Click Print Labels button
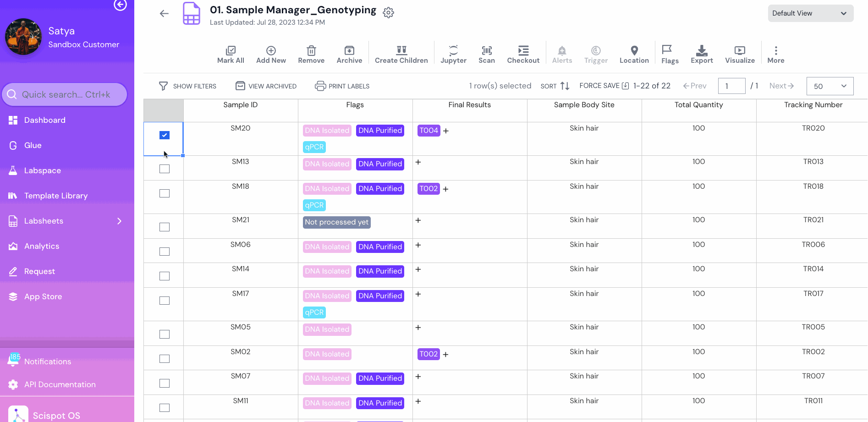868x422 pixels. click(x=342, y=86)
